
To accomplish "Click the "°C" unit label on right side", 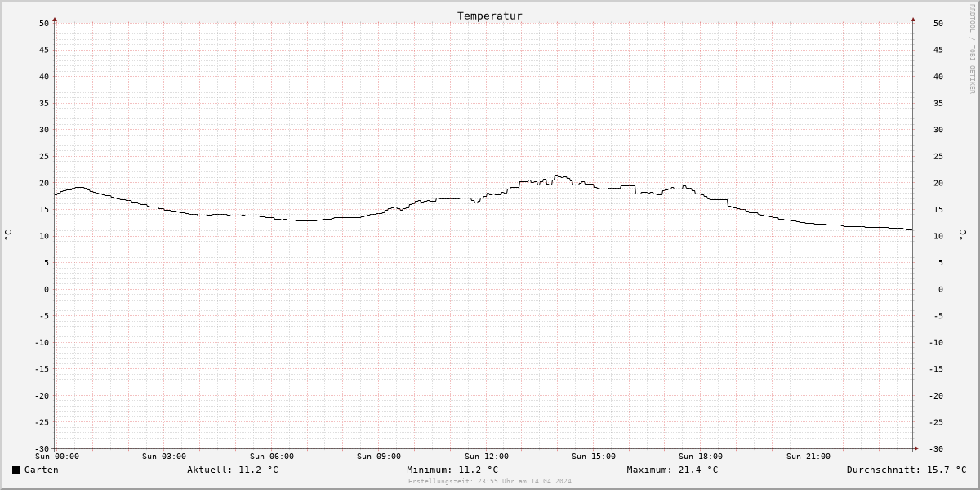I will coord(962,235).
